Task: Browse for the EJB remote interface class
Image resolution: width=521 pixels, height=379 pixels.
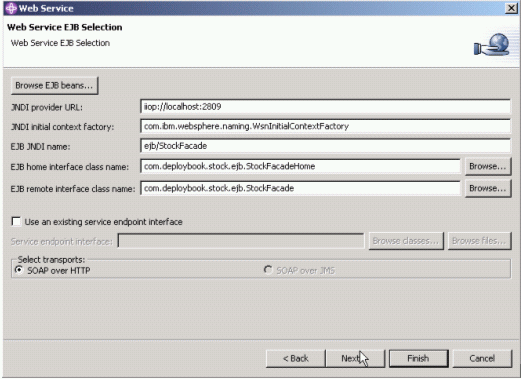Action: [488, 188]
